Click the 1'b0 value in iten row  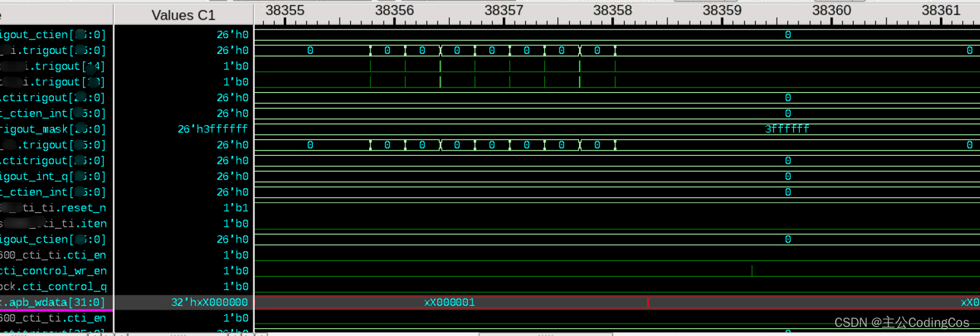pos(236,224)
